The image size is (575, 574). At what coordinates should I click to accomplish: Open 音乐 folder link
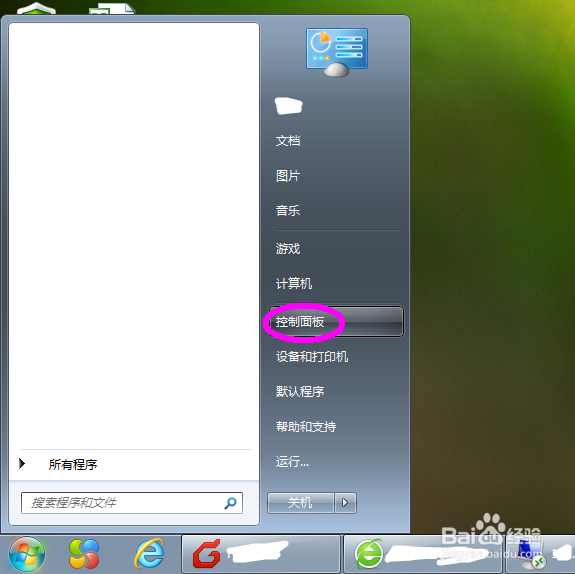pyautogui.click(x=288, y=211)
